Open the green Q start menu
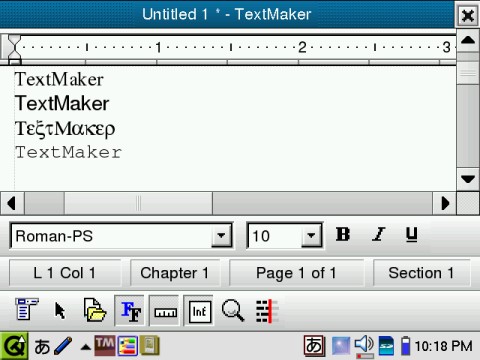The height and width of the screenshot is (360, 480). (x=13, y=346)
